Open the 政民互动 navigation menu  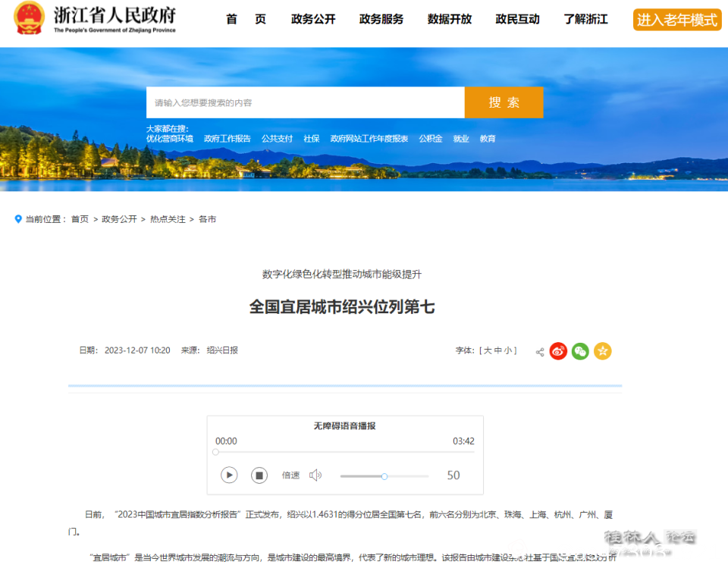pyautogui.click(x=517, y=20)
